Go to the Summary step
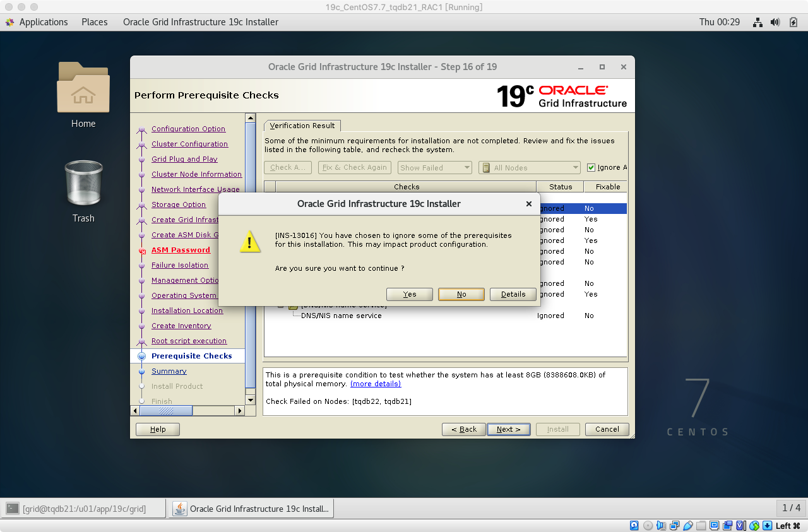 pos(169,371)
